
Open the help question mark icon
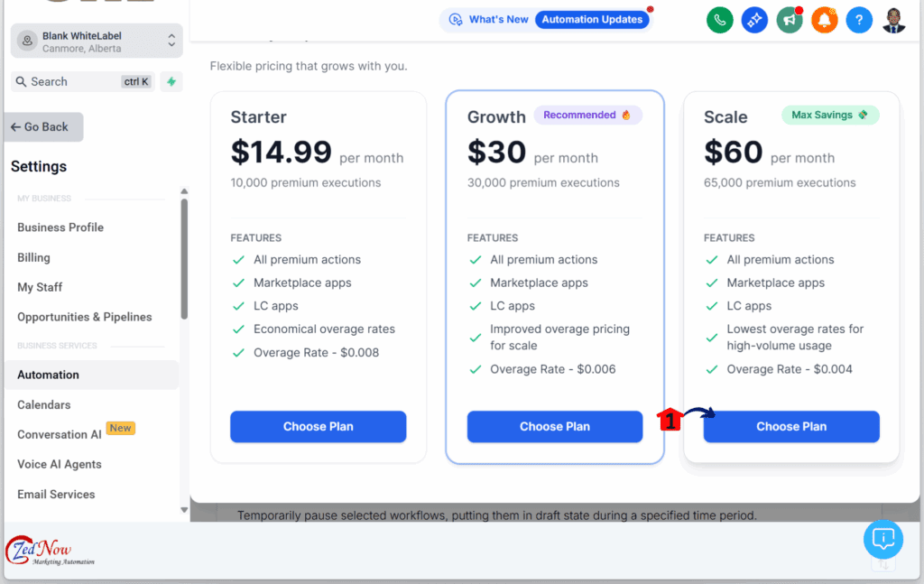point(859,19)
